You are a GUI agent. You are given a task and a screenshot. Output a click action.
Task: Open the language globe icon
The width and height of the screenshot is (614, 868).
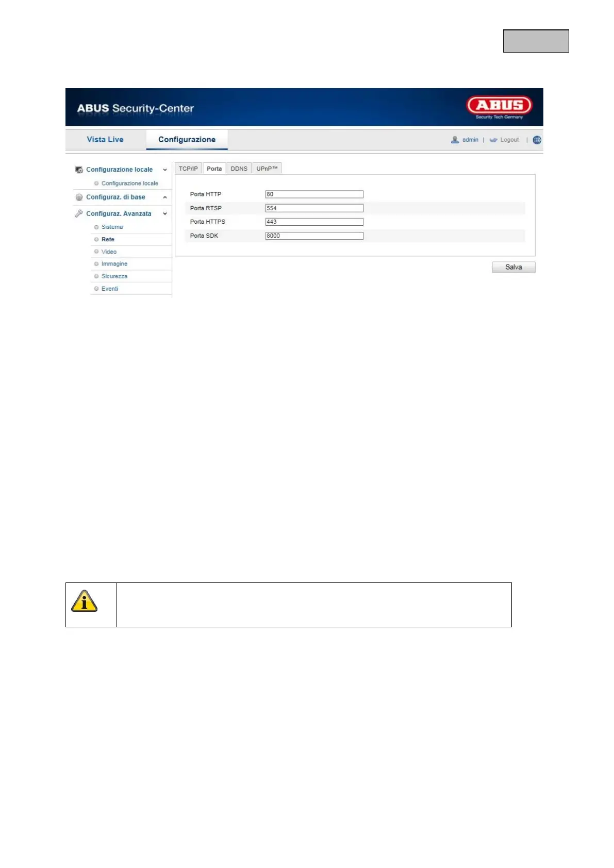click(x=537, y=140)
